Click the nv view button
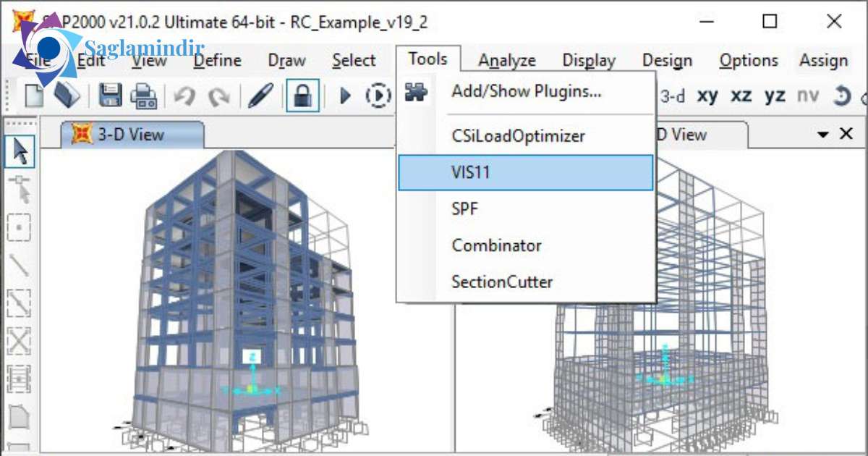Screen dimensions: 868x456 coord(808,96)
